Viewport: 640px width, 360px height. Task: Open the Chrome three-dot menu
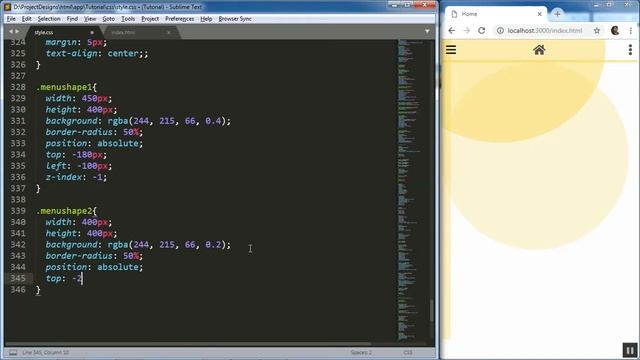[x=631, y=31]
